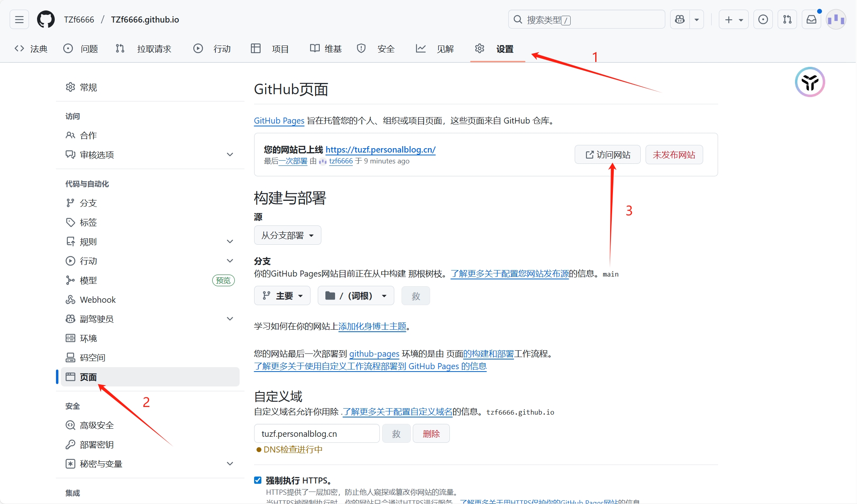Switch to the 安全 repository tab
The width and height of the screenshot is (857, 504).
coord(376,49)
